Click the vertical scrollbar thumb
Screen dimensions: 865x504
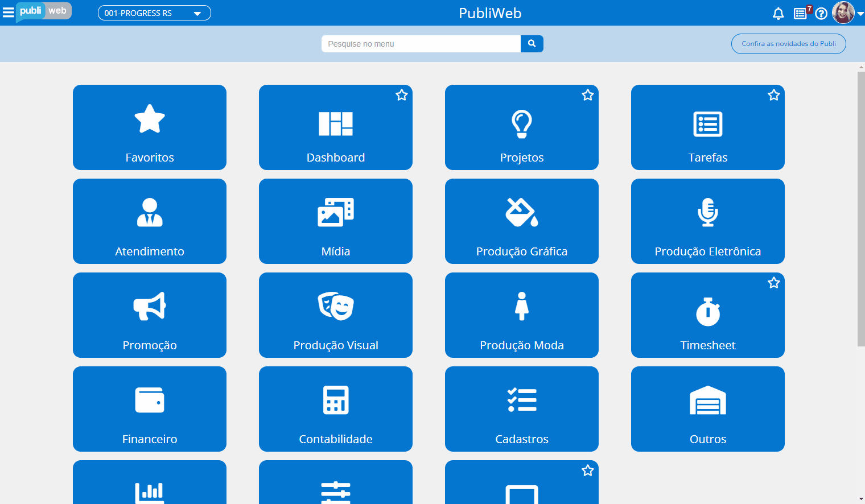pos(861,209)
